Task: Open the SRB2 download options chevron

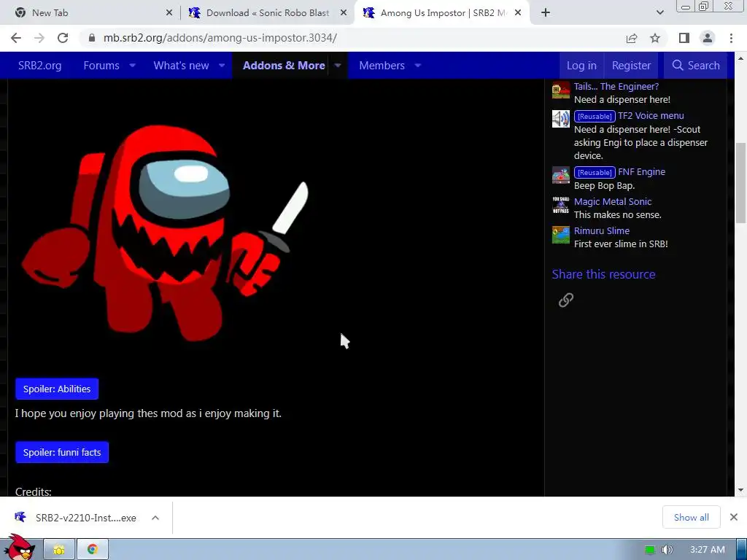Action: point(155,518)
